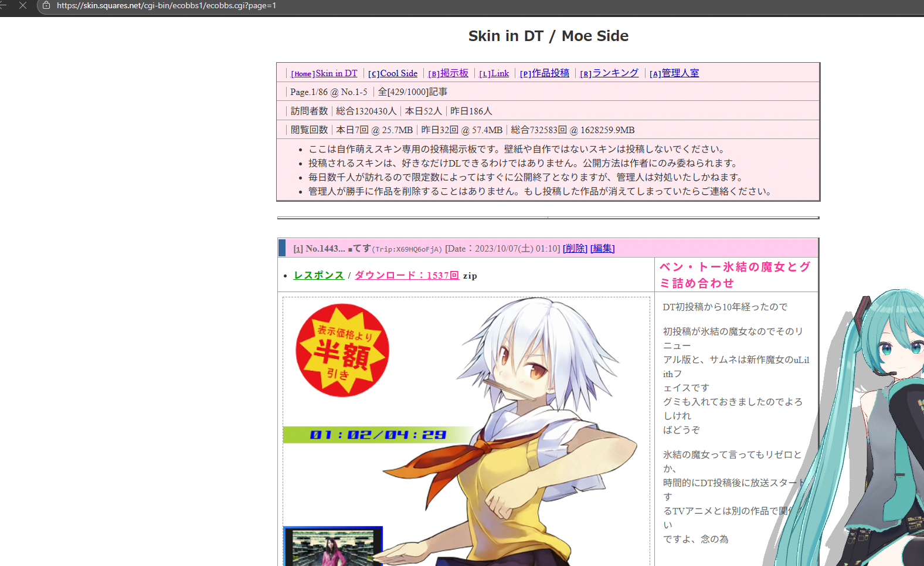
Task: Click 昨日32回 @ 57.4MB view count
Action: [462, 130]
